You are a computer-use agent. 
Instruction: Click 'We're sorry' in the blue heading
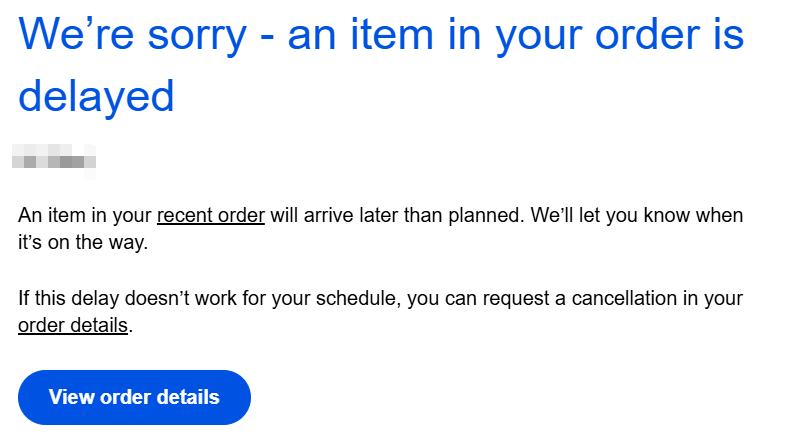point(133,35)
